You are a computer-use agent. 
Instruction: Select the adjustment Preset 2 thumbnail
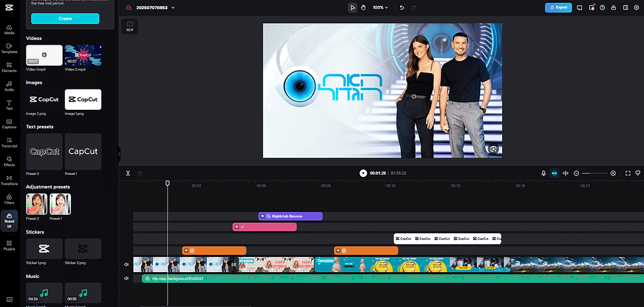(37, 204)
